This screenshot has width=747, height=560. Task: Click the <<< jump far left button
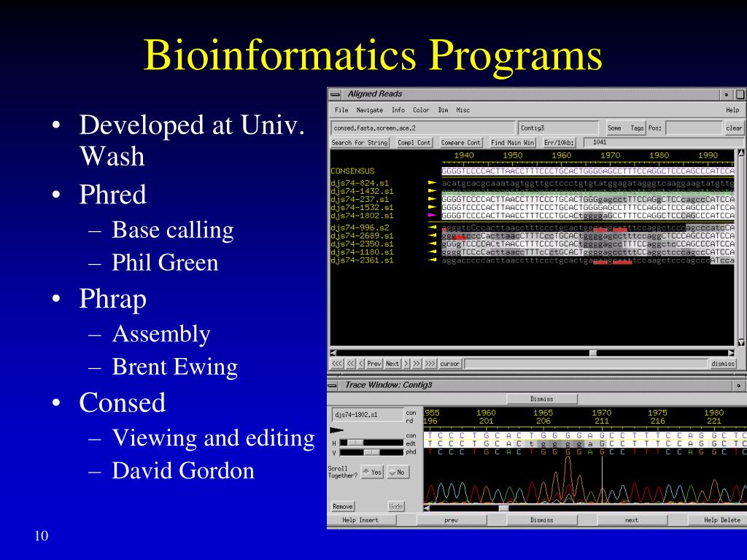[337, 363]
